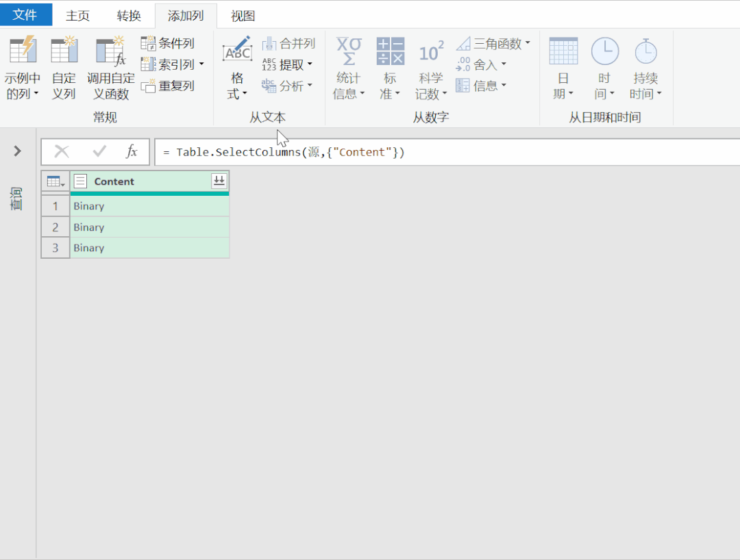The height and width of the screenshot is (560, 740).
Task: Open the 标准 standard operations menu
Action: coord(390,67)
